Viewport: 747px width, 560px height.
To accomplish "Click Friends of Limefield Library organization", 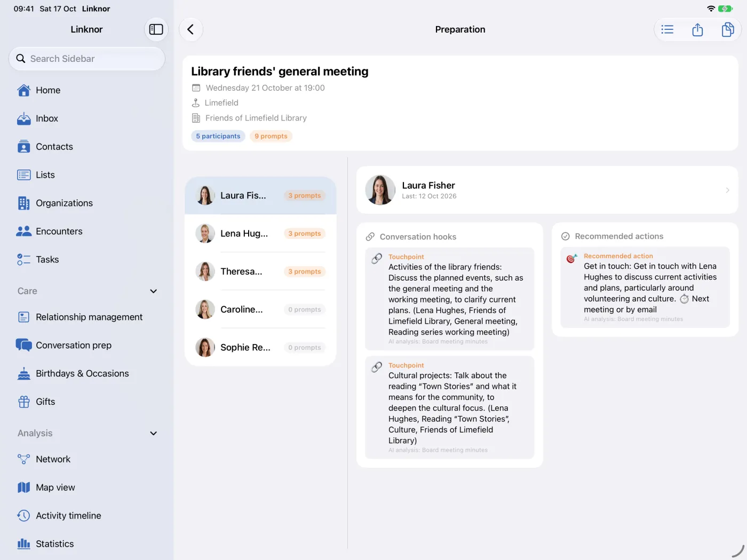I will 256,118.
